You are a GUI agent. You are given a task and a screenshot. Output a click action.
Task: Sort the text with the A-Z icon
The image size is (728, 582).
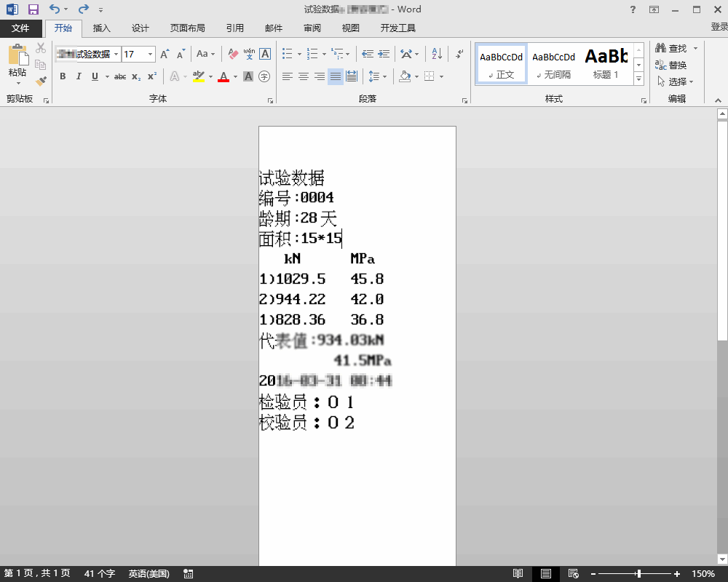[437, 54]
